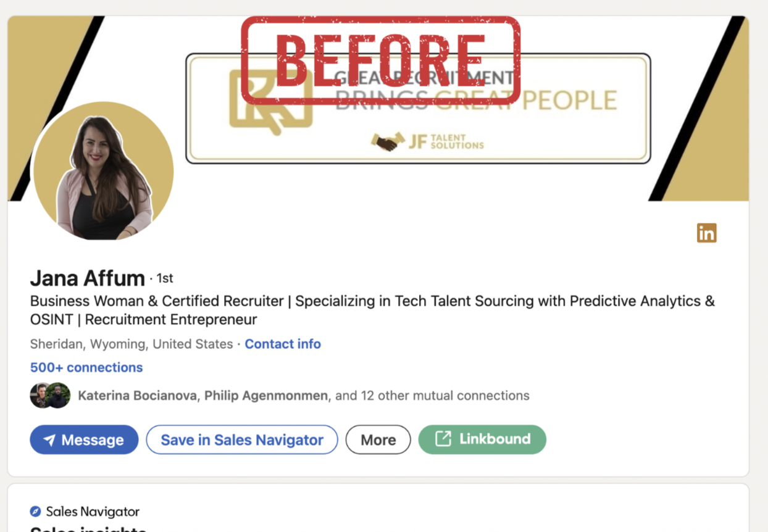Open the Contact info link
Screen dimensions: 768x532
point(283,344)
